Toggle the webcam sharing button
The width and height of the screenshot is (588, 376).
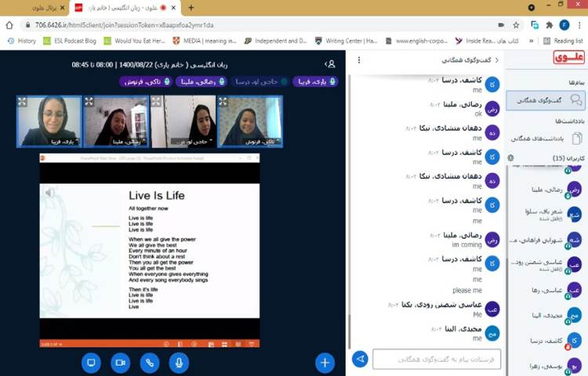coord(120,362)
